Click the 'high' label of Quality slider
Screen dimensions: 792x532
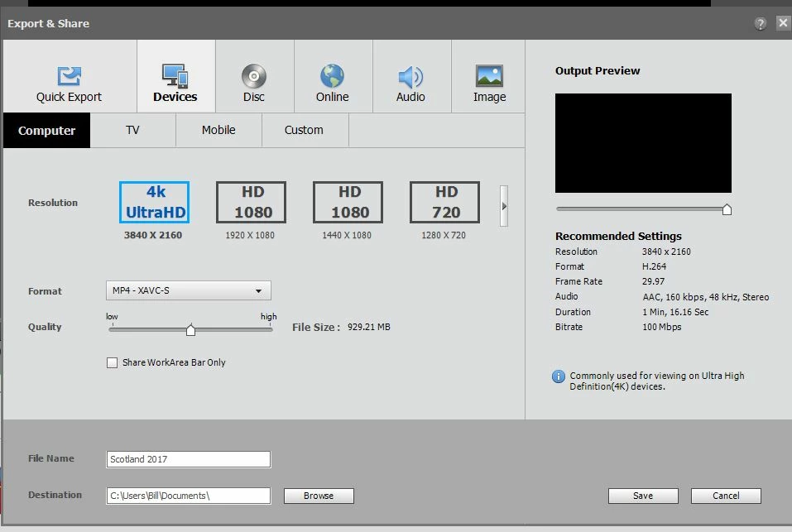click(x=269, y=317)
